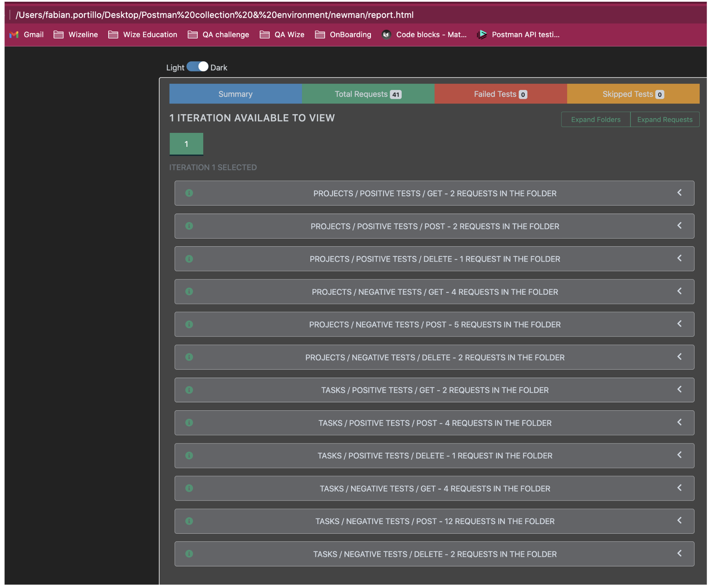Viewport: 711px width, 588px height.
Task: Click the Expand Requests button
Action: click(x=665, y=119)
